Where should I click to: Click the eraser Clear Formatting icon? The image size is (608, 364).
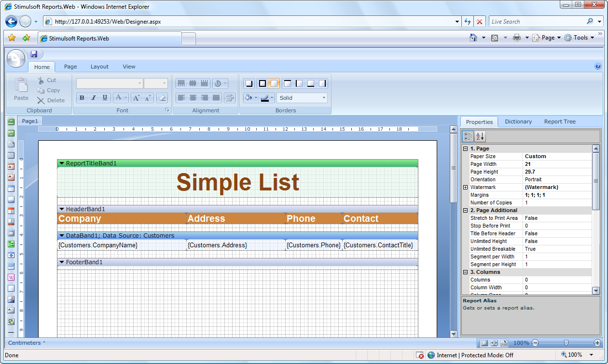pyautogui.click(x=162, y=98)
